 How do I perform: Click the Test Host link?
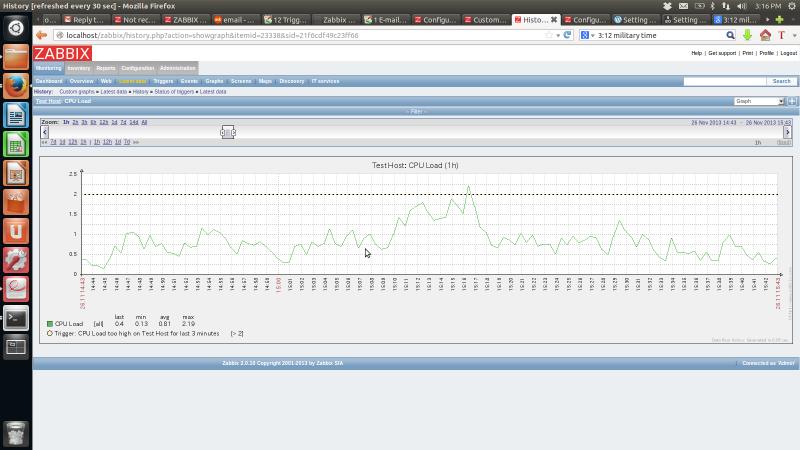click(x=48, y=101)
